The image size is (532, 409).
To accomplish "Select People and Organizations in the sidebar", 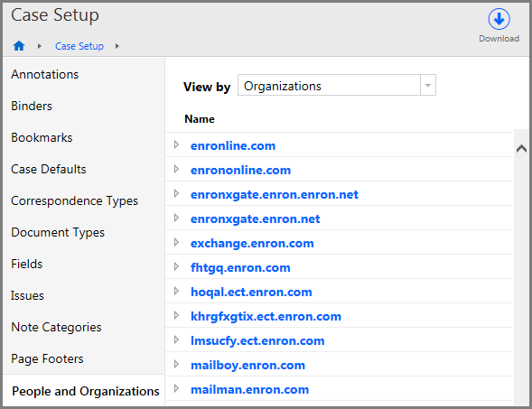I will click(x=86, y=391).
